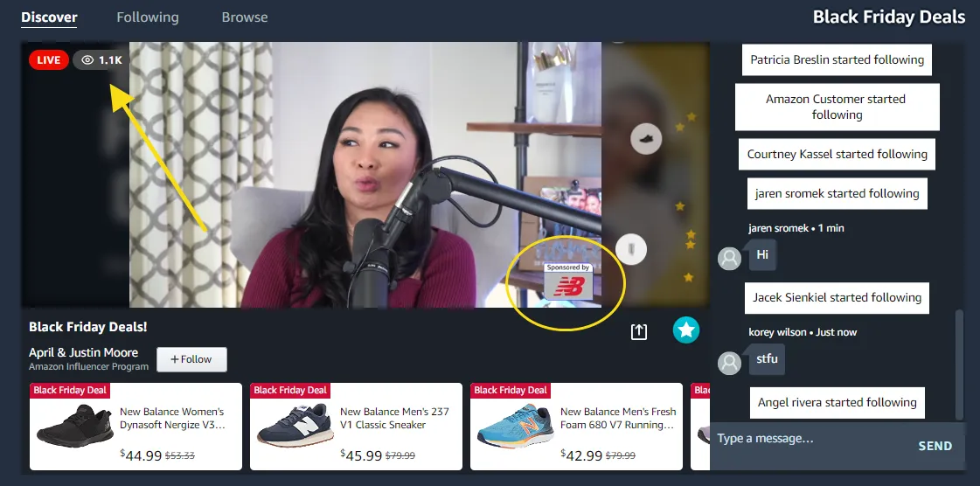The image size is (980, 486).
Task: Click the chat panel scrollbar
Action: pyautogui.click(x=959, y=364)
